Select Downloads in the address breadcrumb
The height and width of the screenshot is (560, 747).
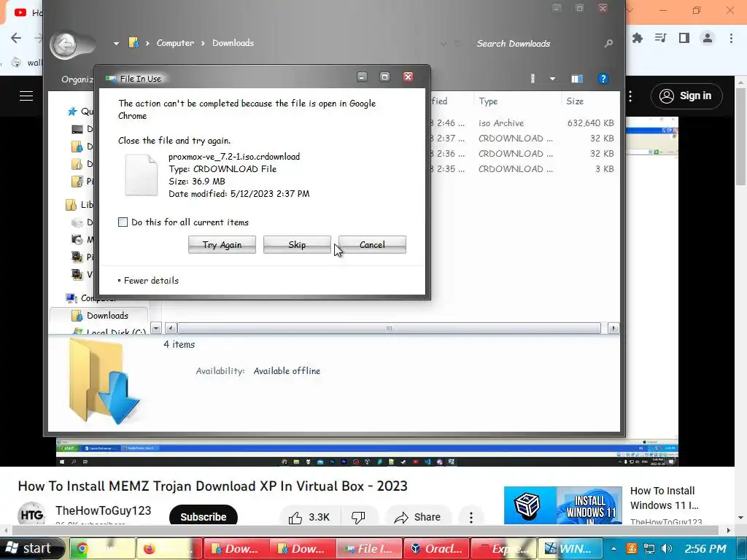point(233,43)
